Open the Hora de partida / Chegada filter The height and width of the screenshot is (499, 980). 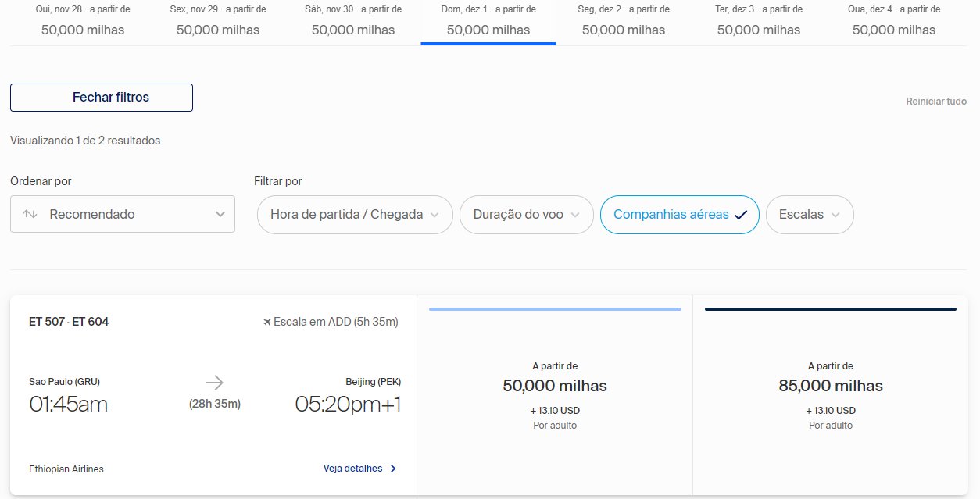point(355,215)
